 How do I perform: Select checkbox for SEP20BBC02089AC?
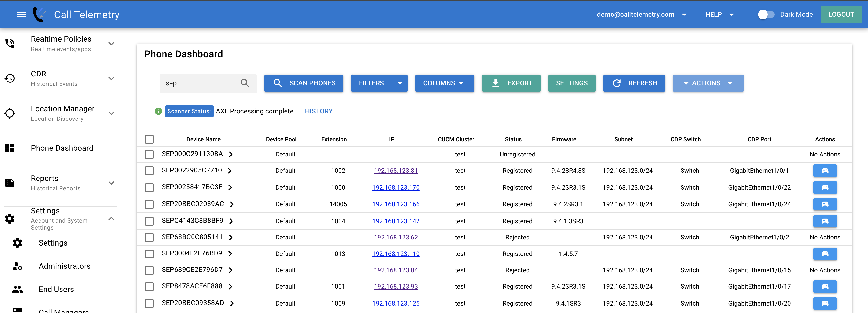point(149,204)
